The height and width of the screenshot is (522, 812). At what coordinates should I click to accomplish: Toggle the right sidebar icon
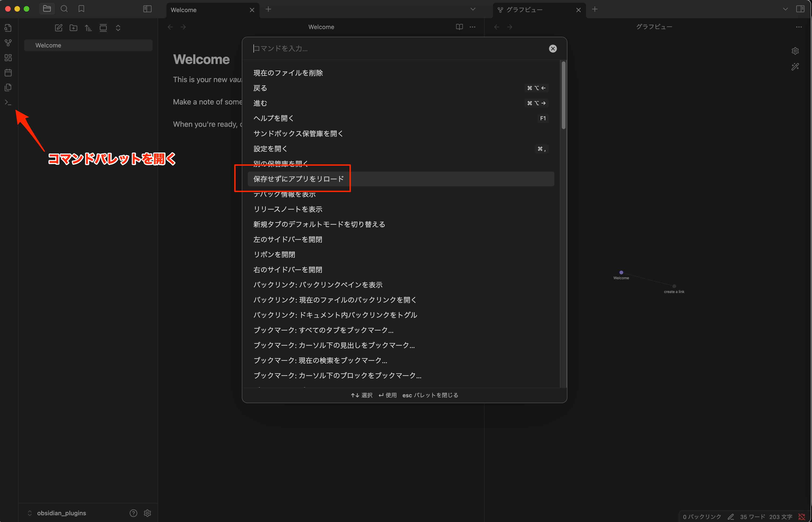pos(800,9)
